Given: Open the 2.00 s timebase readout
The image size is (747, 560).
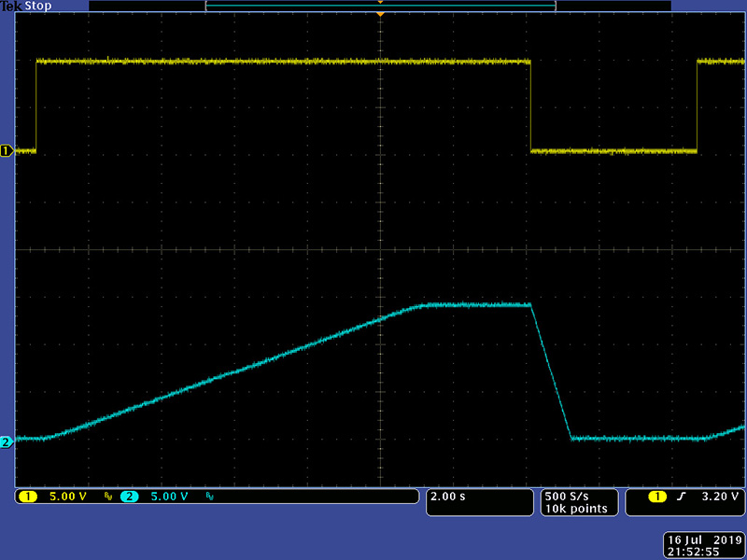Looking at the screenshot, I should pos(448,497).
